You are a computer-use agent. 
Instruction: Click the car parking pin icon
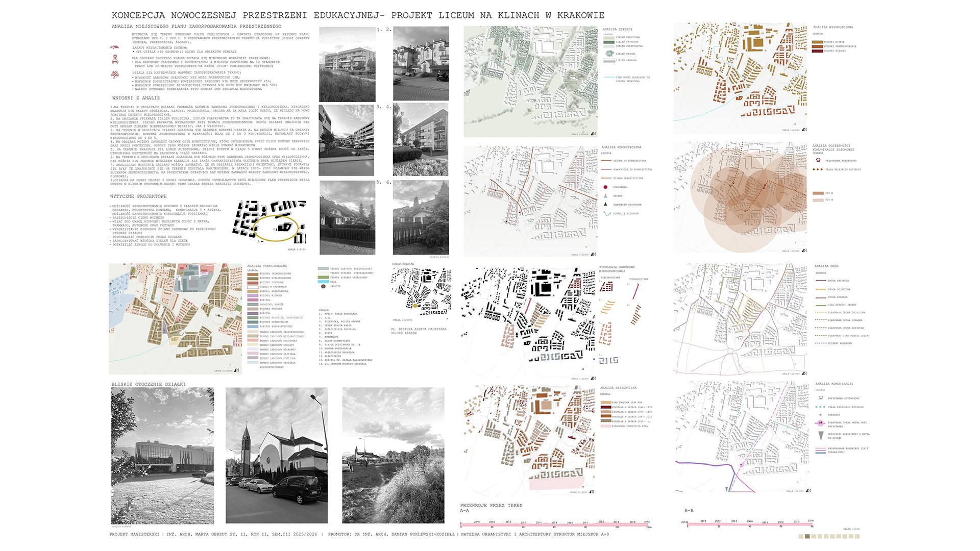(115, 59)
